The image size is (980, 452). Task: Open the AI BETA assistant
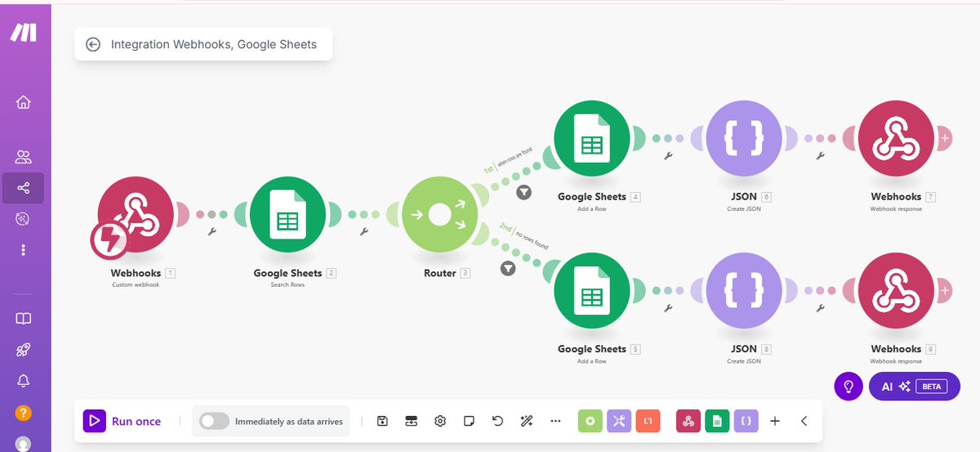pos(915,386)
